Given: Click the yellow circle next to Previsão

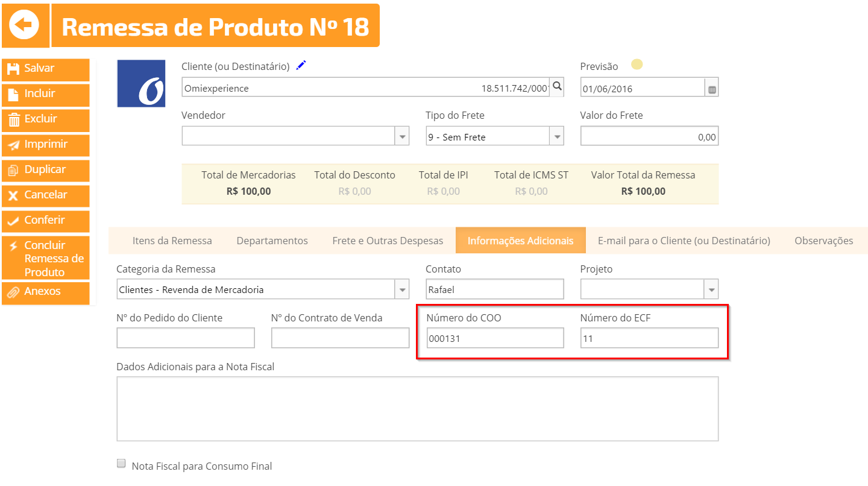Looking at the screenshot, I should pos(637,65).
